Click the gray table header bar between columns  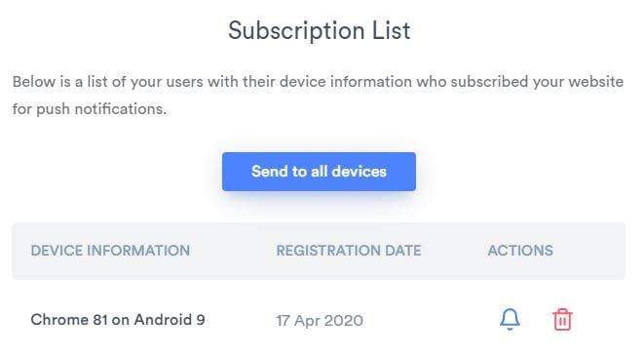coord(233,251)
